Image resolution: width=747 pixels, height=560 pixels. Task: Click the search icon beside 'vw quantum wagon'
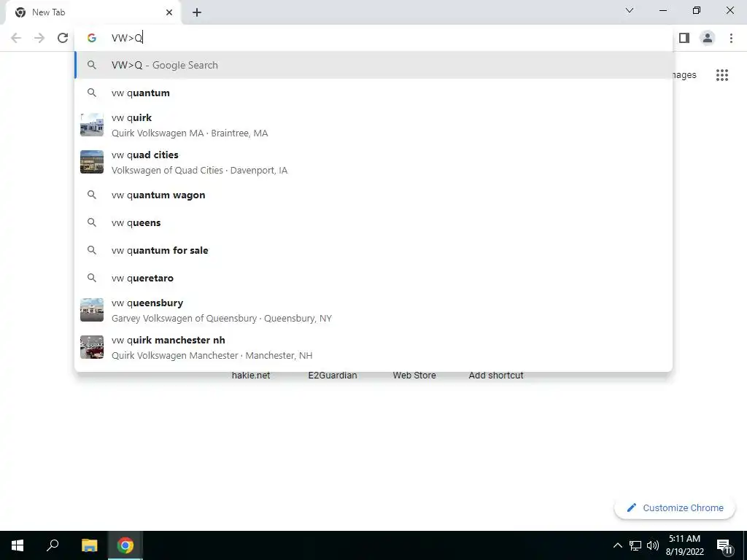coord(92,195)
